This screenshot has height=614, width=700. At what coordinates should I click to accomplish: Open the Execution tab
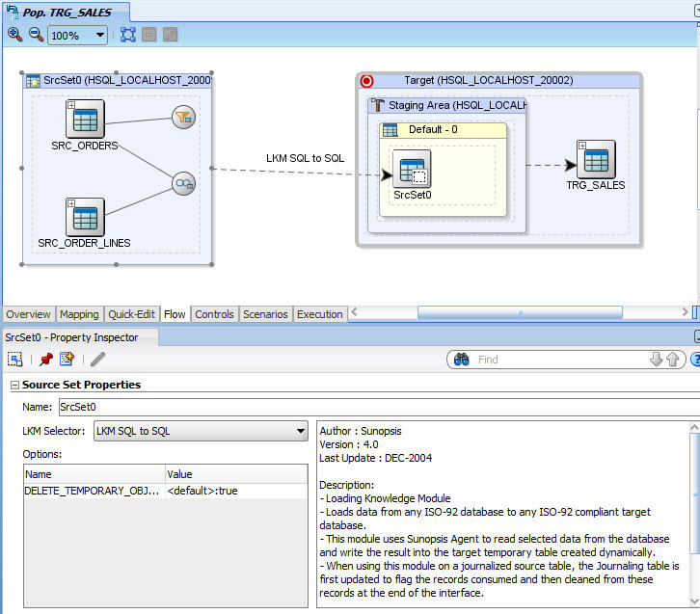pos(320,314)
